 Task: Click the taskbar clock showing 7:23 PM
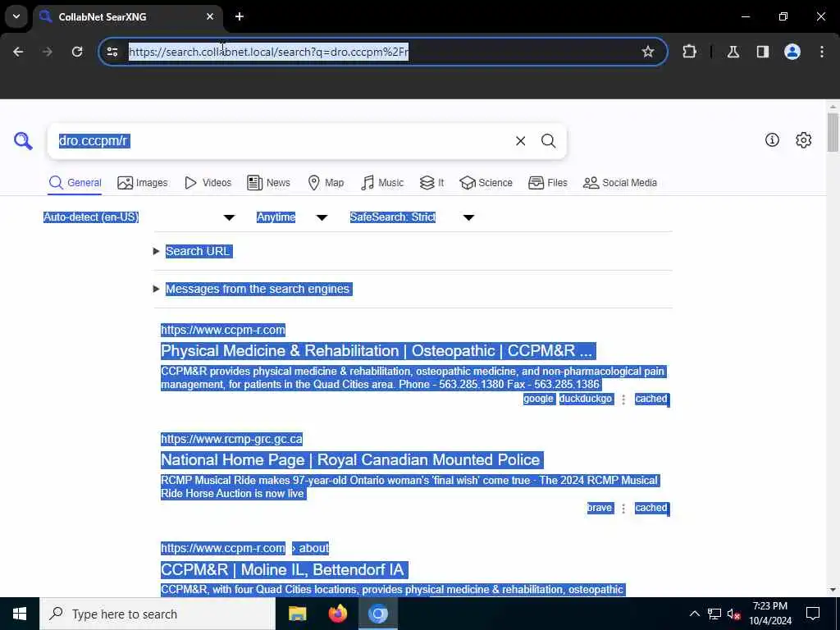[769, 614]
